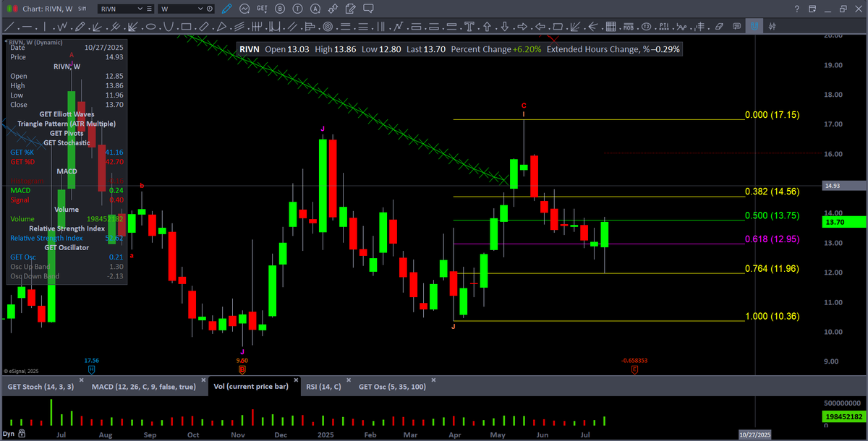Image resolution: width=868 pixels, height=441 pixels.
Task: Select the MOB drawing tool
Action: (x=628, y=27)
